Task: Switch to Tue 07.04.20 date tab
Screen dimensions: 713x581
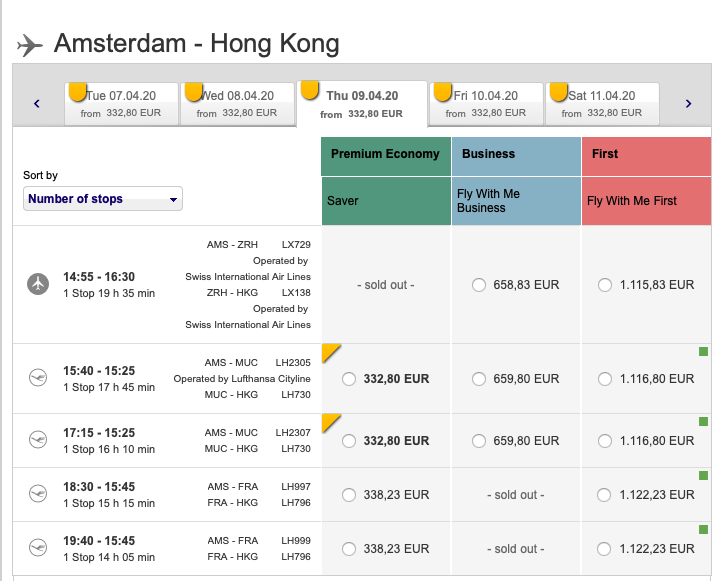Action: pos(122,104)
